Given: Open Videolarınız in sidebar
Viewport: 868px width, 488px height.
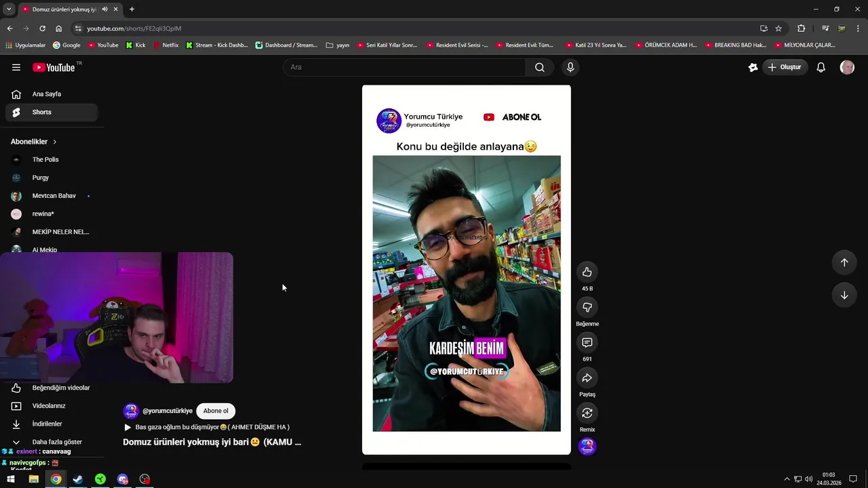Looking at the screenshot, I should coord(52,406).
